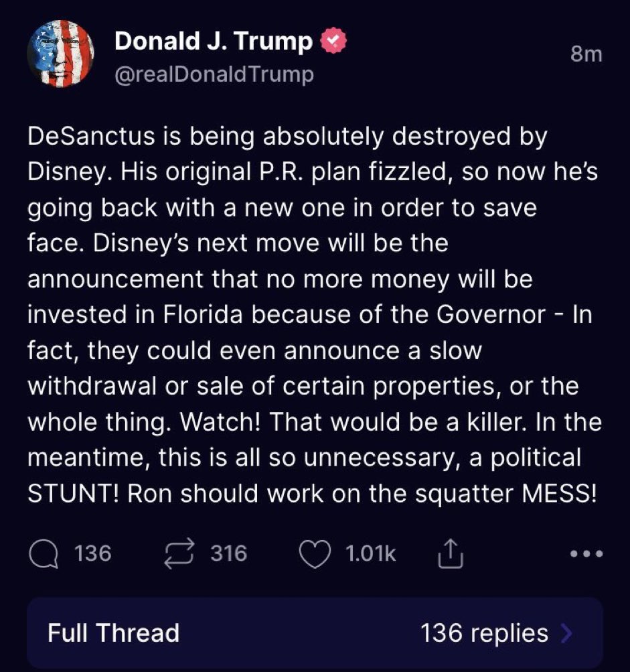Visit the @realDonaldTrump handle
The width and height of the screenshot is (630, 672).
click(214, 74)
